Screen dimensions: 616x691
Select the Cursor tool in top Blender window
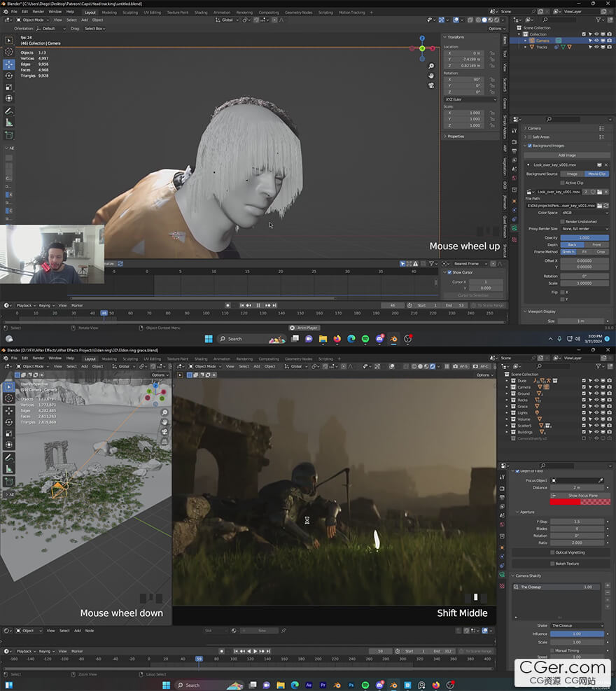9,52
